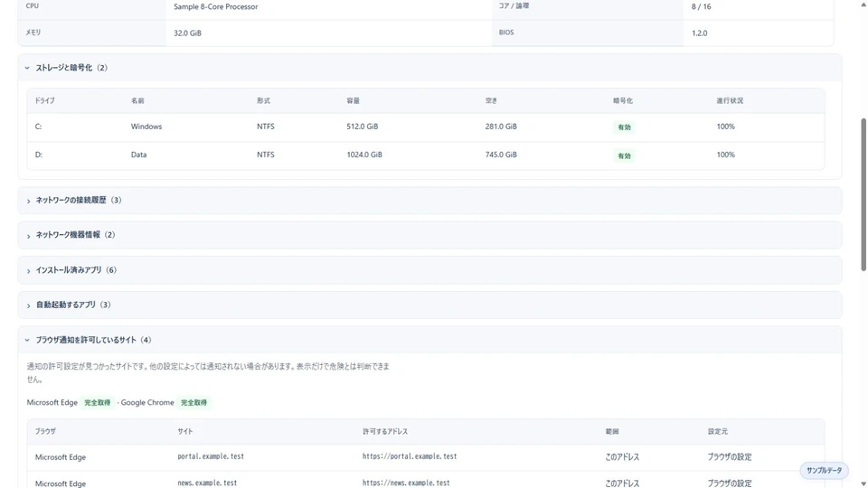Screen dimensions: 868x488
Task: Click portal.example.test site cell
Action: pos(211,456)
